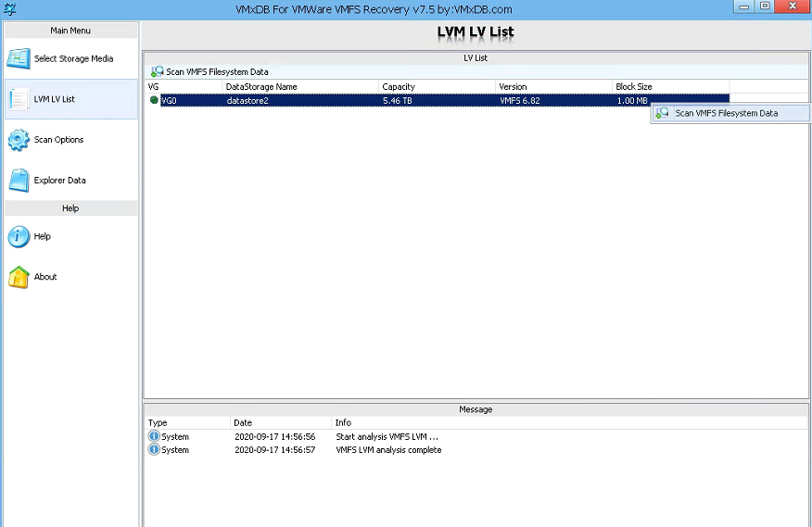Go to Select Storage Media page
The image size is (812, 527).
point(71,58)
